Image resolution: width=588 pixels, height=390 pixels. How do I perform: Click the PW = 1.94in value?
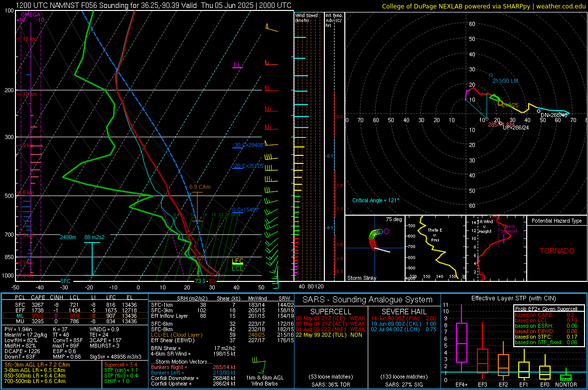[x=18, y=329]
